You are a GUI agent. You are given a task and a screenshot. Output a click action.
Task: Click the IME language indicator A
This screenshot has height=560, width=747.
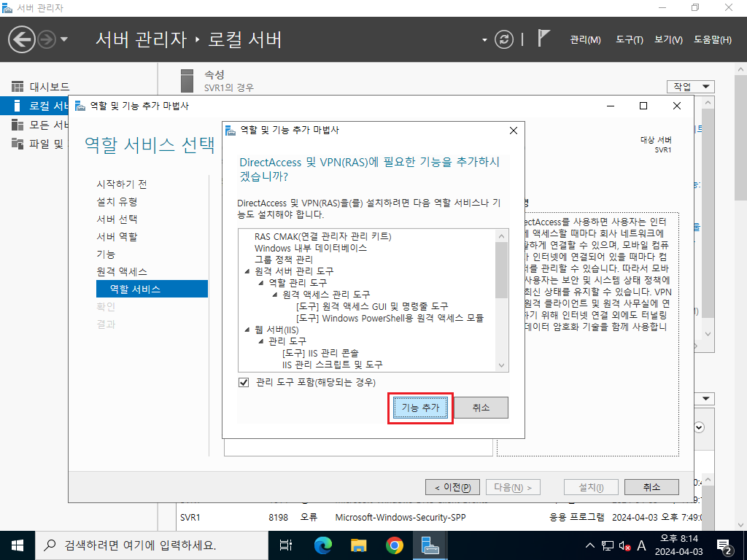click(641, 545)
